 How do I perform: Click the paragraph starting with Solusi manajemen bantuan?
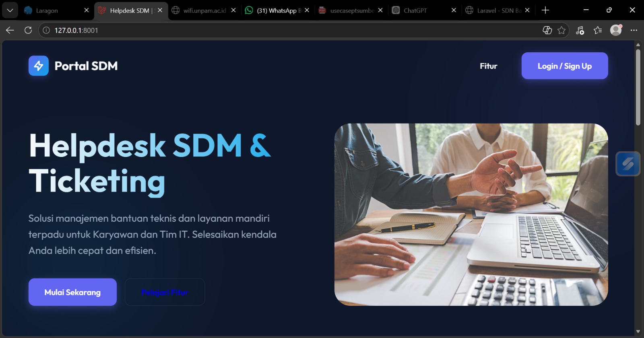point(153,234)
